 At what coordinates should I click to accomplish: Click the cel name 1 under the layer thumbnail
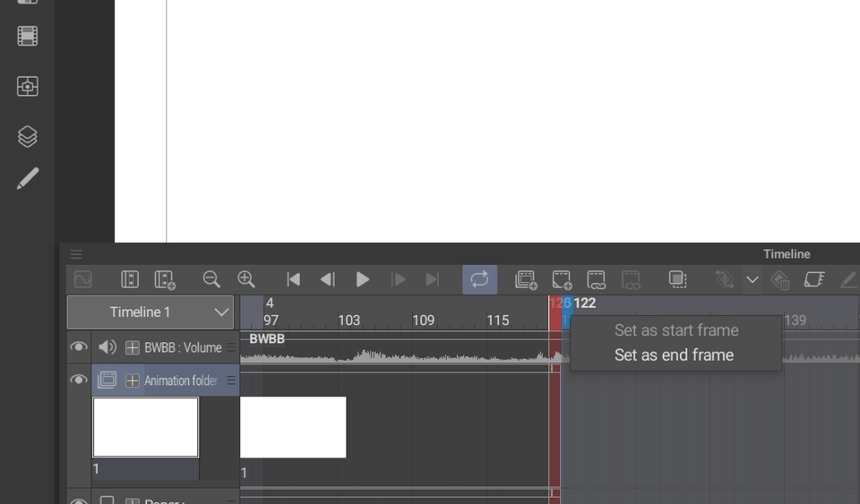96,469
